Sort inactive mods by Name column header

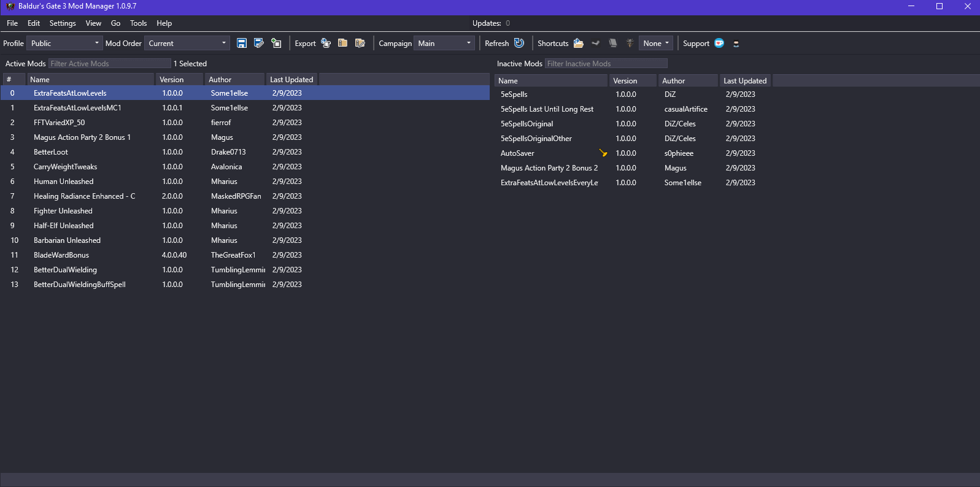point(551,80)
